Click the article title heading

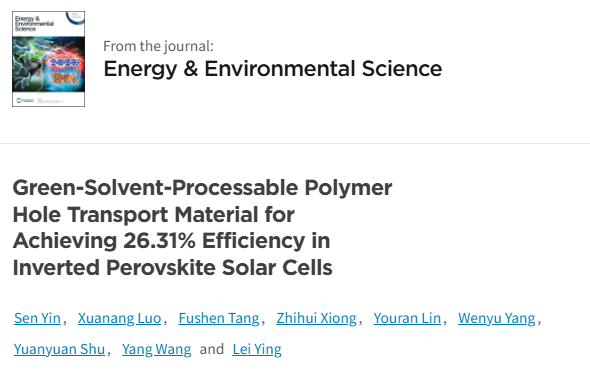[x=202, y=227]
